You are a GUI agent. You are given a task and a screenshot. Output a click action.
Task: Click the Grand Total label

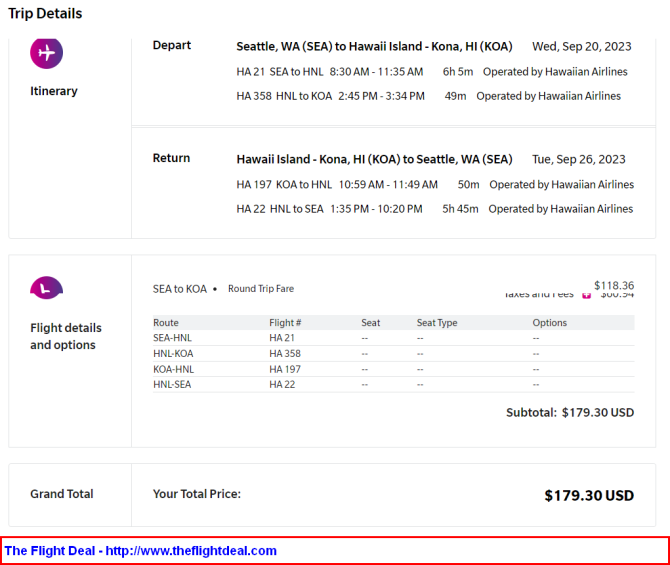pyautogui.click(x=62, y=494)
